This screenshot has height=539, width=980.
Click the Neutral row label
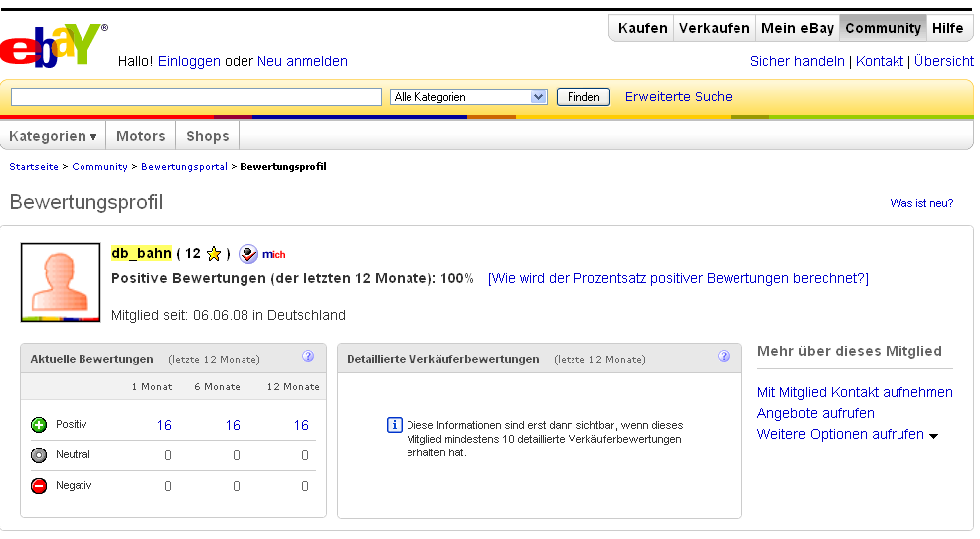tap(74, 454)
